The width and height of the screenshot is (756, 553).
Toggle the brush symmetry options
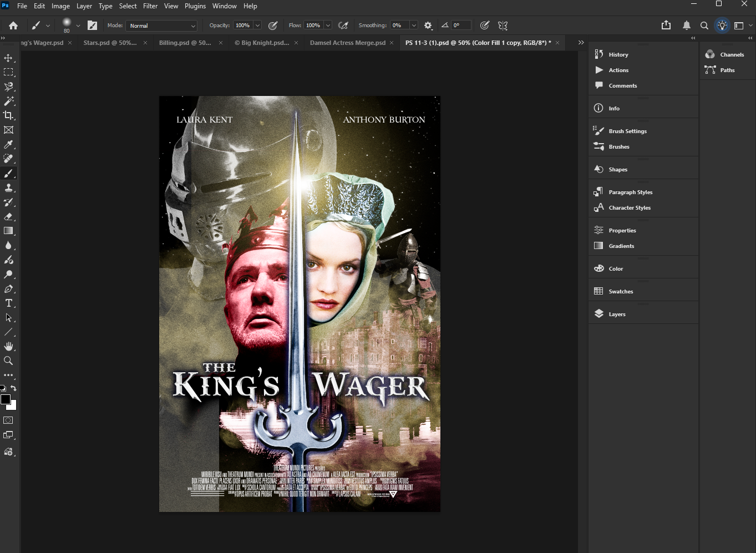pos(503,26)
